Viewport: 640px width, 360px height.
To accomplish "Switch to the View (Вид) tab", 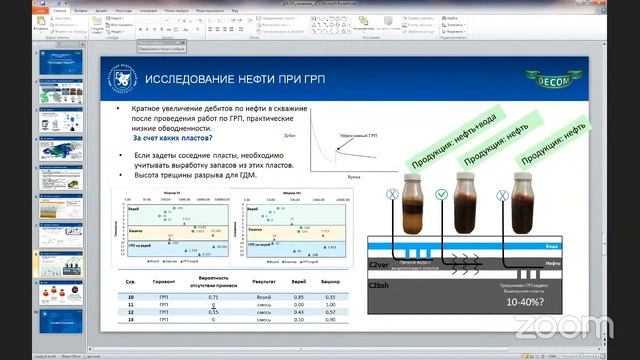I will pyautogui.click(x=235, y=11).
